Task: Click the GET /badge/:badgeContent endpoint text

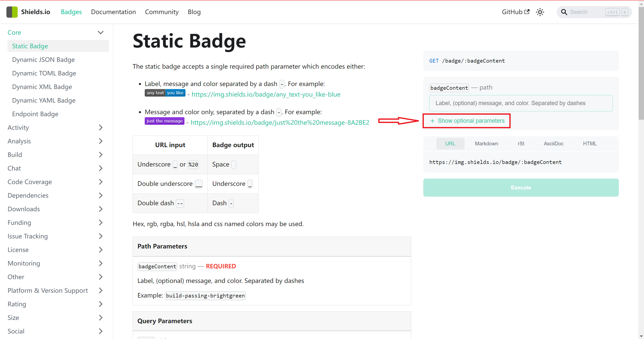Action: click(467, 61)
